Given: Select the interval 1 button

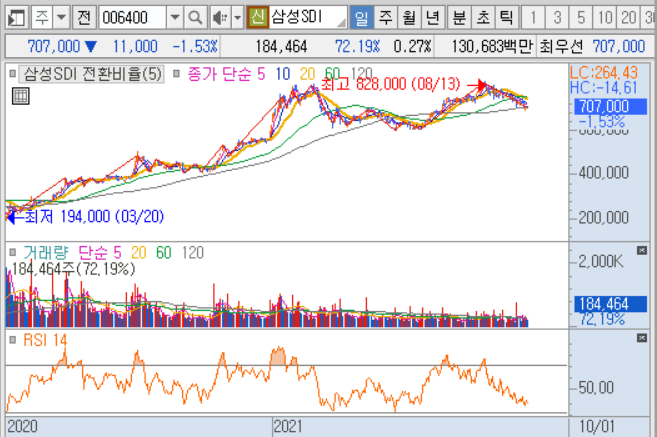Looking at the screenshot, I should click(x=533, y=18).
